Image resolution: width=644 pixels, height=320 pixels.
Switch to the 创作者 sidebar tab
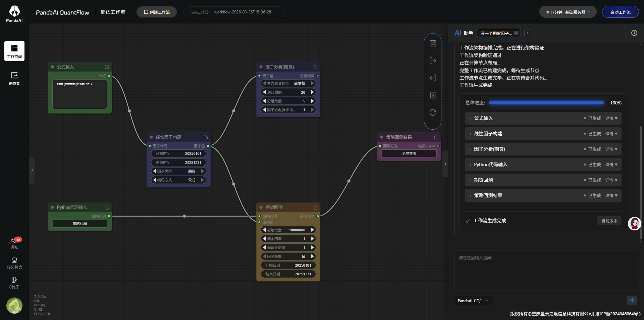click(14, 79)
